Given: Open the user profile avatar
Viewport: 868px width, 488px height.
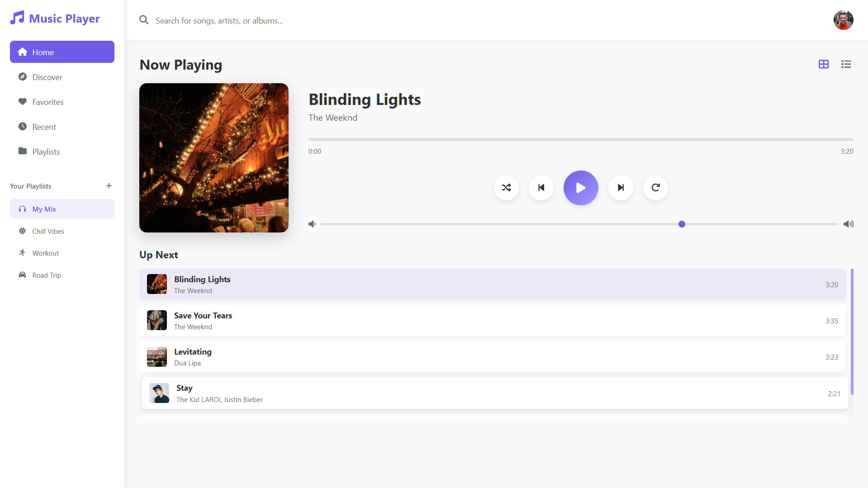Looking at the screenshot, I should [843, 20].
